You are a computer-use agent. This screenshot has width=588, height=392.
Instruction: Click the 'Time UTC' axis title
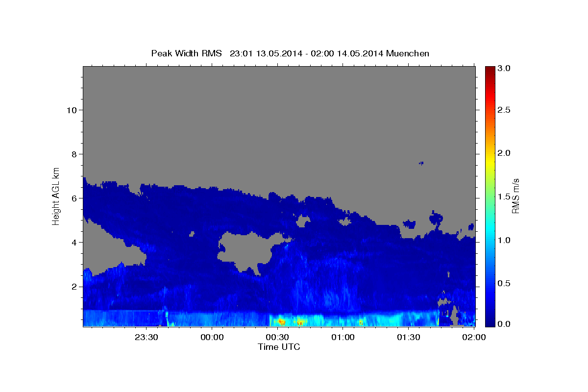(279, 347)
